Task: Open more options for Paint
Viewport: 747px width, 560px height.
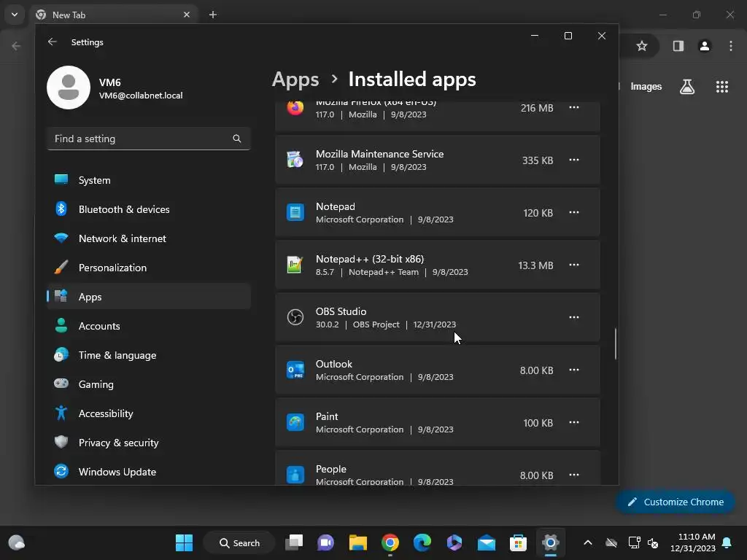Action: coord(574,422)
